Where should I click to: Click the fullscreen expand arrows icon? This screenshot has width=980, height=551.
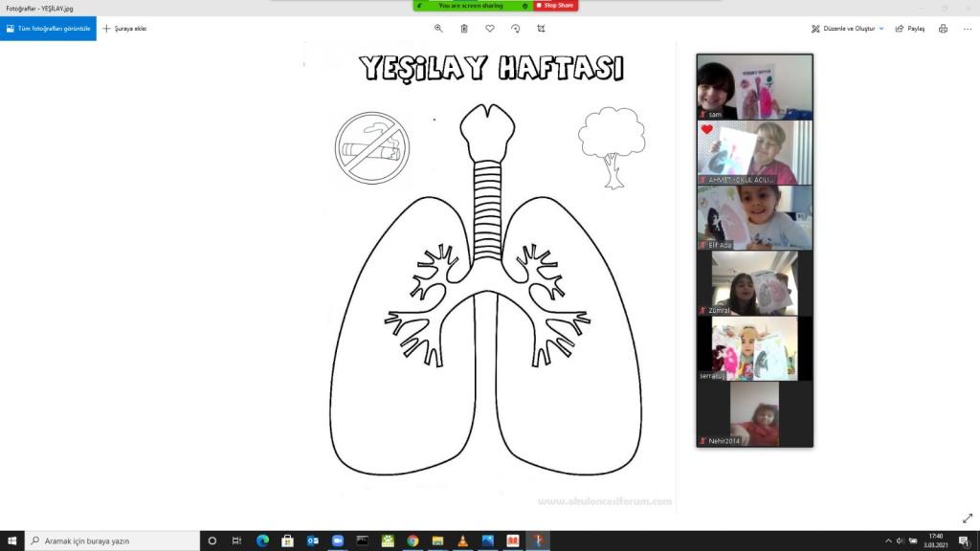click(968, 518)
